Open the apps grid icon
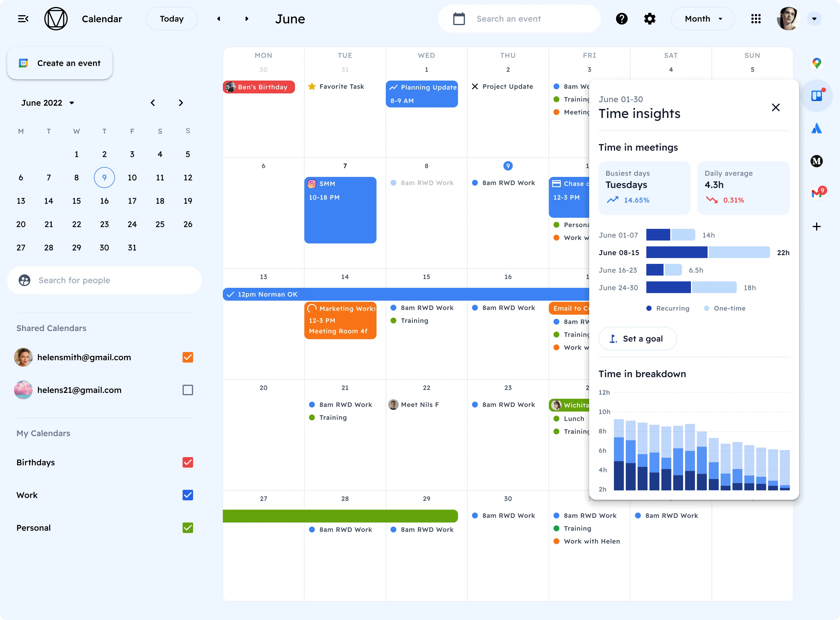 tap(756, 19)
